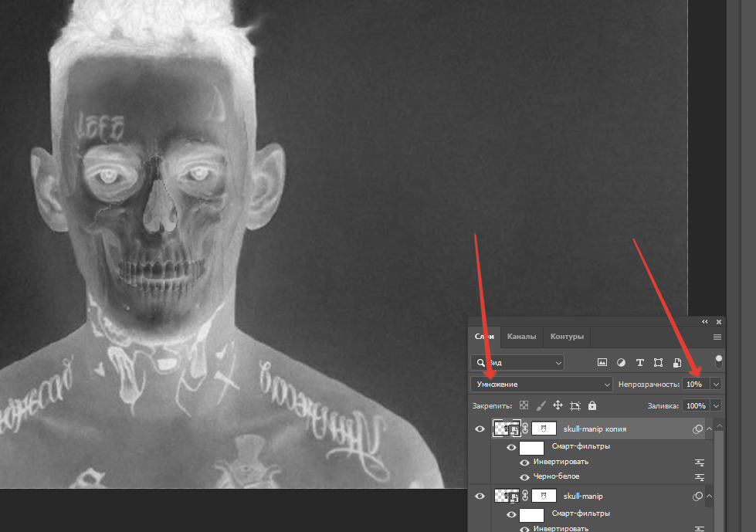The image size is (756, 532).
Task: Toggle visibility of Черно-белое filter
Action: point(524,477)
